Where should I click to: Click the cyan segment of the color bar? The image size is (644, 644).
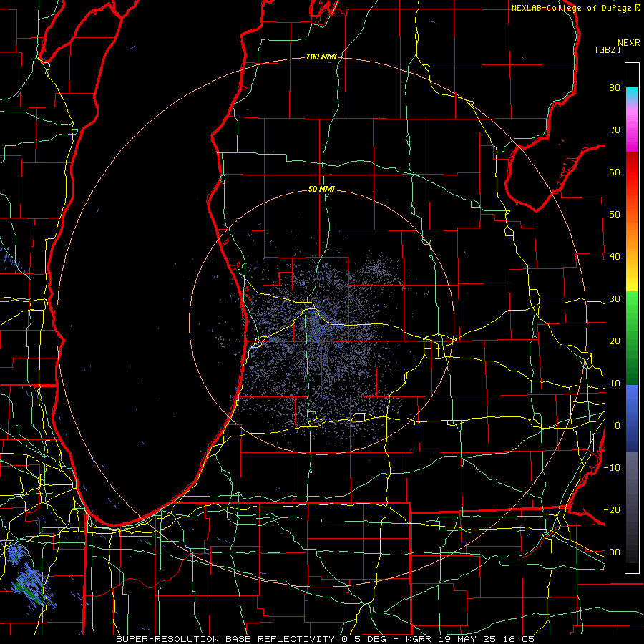(632, 94)
